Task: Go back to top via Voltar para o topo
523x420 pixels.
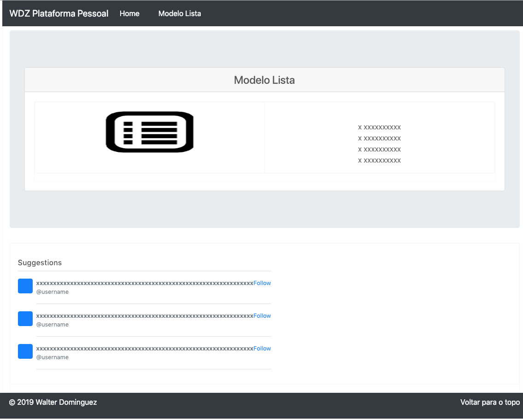Action: point(490,402)
